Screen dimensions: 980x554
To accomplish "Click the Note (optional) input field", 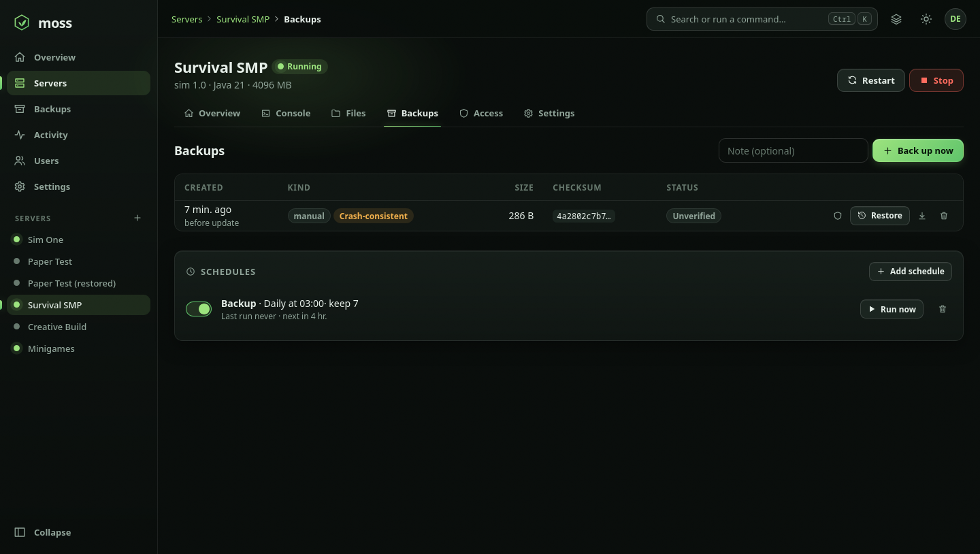I will tap(794, 150).
